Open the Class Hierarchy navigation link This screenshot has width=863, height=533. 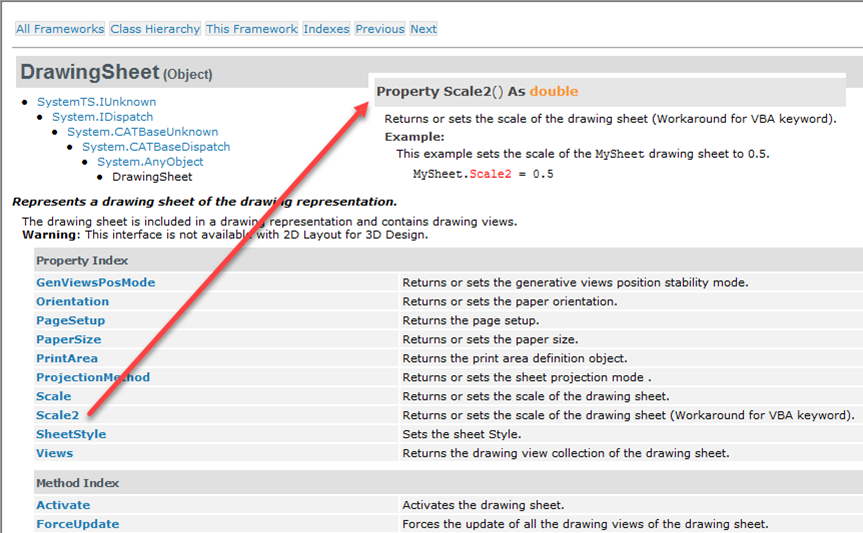[x=155, y=29]
